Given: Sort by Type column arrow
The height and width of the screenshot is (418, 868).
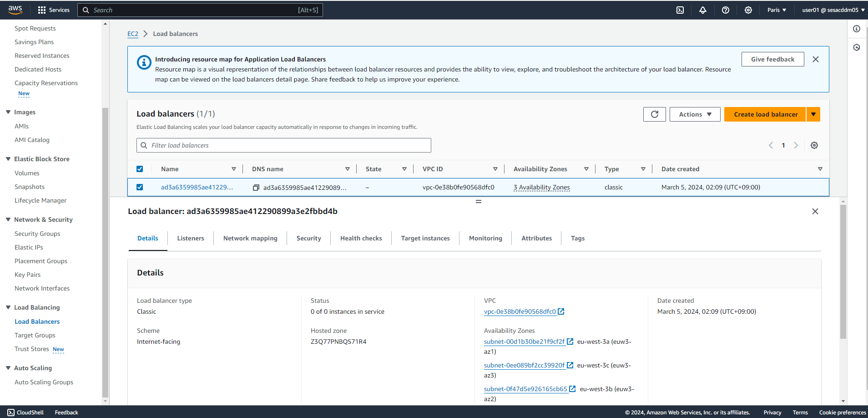Looking at the screenshot, I should (x=643, y=169).
